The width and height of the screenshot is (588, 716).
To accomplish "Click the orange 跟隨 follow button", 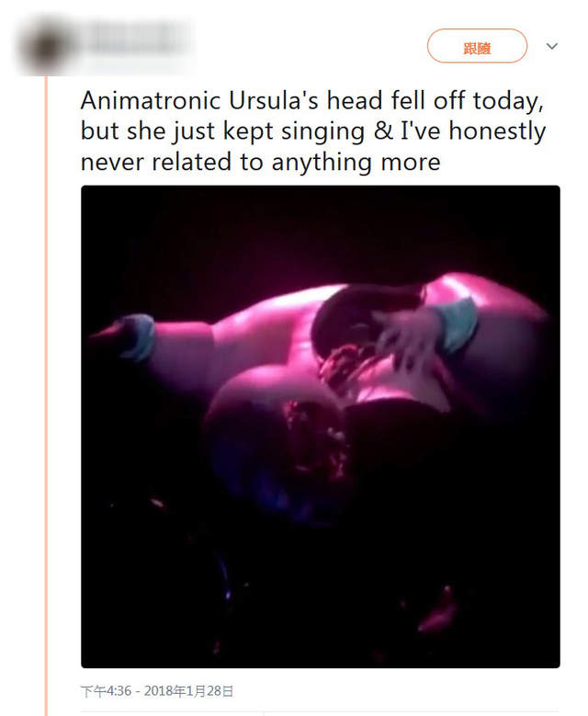I will point(477,46).
